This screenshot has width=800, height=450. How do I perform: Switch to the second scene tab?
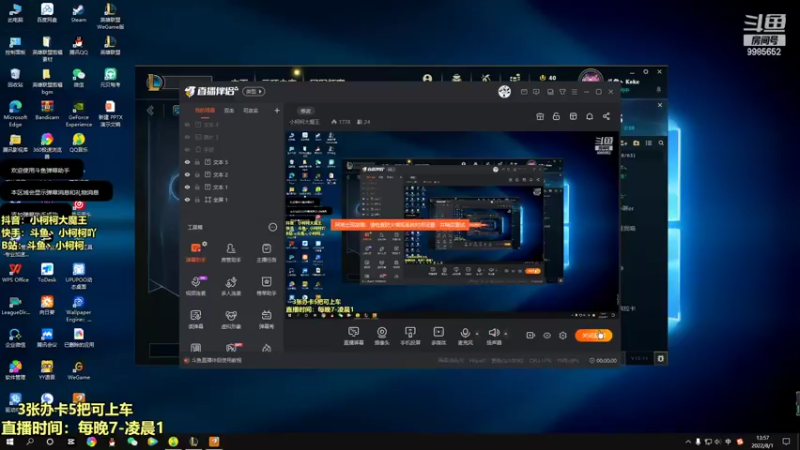point(230,110)
